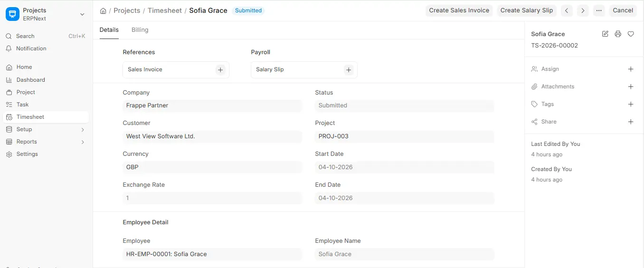Screen dimensions: 644x268
Task: Click the Project briefcase icon
Action: coord(9,92)
